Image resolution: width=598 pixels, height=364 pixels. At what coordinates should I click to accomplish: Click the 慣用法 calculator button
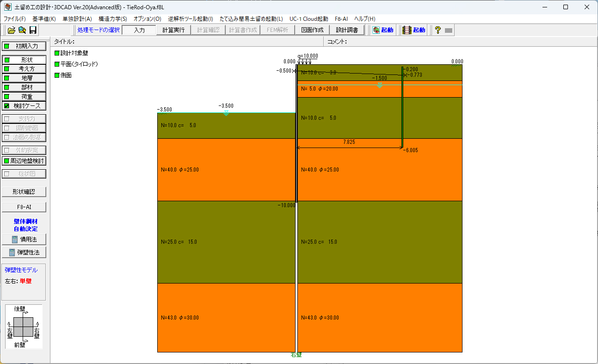[x=24, y=240]
